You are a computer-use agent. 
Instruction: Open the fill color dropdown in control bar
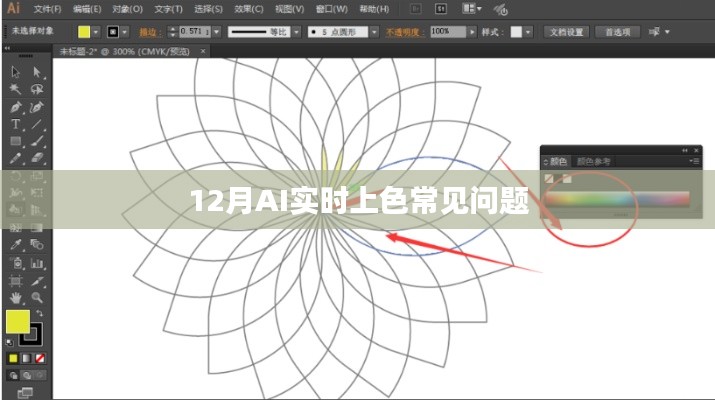coord(97,32)
